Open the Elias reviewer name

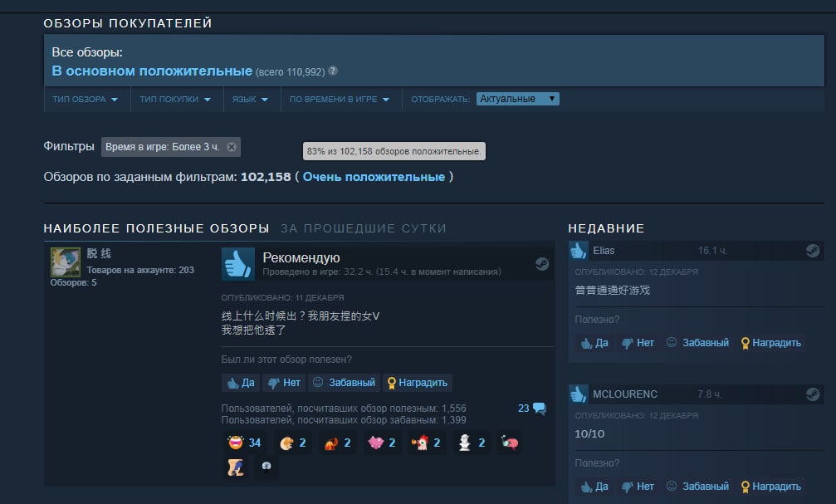(x=604, y=251)
